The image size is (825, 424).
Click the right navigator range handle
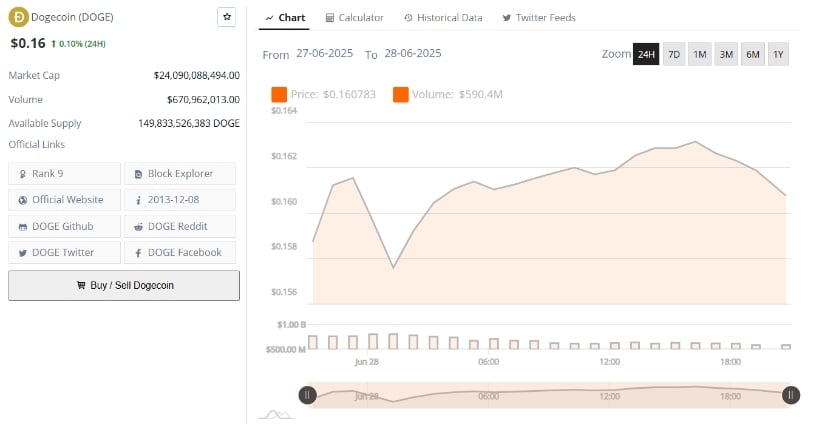[x=791, y=395]
